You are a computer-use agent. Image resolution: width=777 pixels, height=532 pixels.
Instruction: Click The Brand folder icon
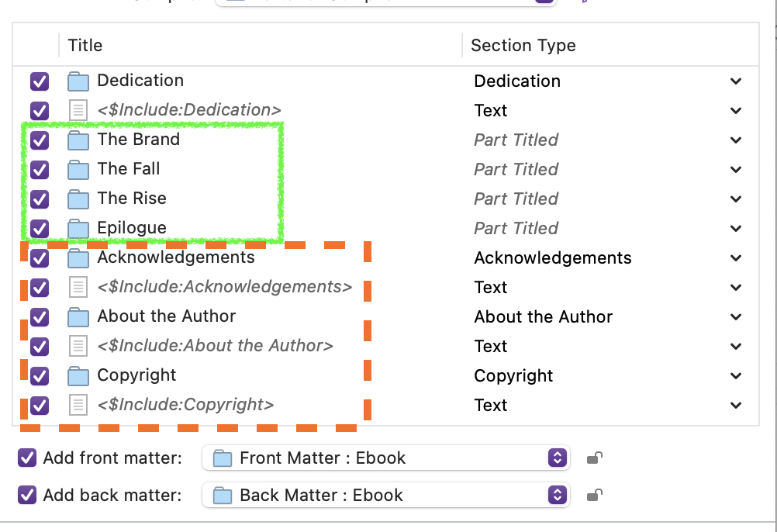pyautogui.click(x=78, y=140)
